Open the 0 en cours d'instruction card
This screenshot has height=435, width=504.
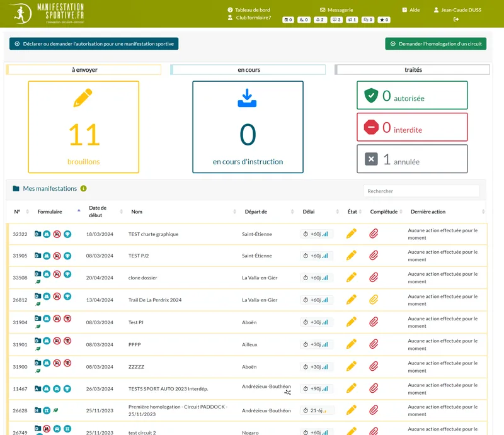coord(248,127)
